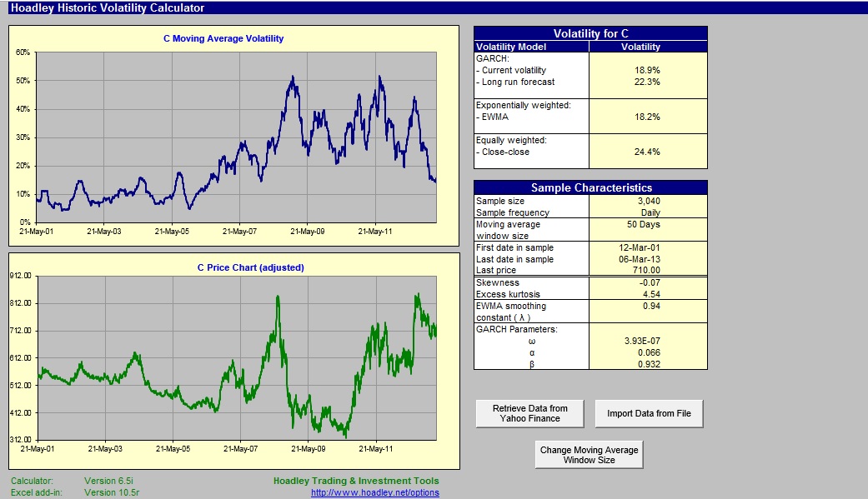Click 21-May-07 date label on price chart

click(240, 449)
